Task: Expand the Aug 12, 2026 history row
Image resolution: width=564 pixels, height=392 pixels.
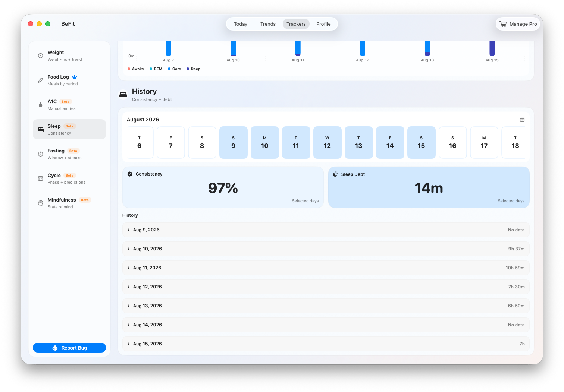Action: [326, 287]
